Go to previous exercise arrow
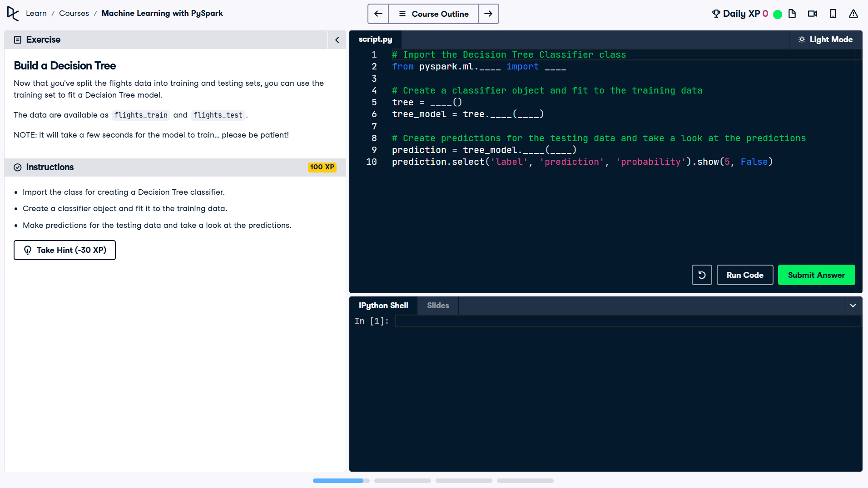The height and width of the screenshot is (488, 868). [x=378, y=14]
